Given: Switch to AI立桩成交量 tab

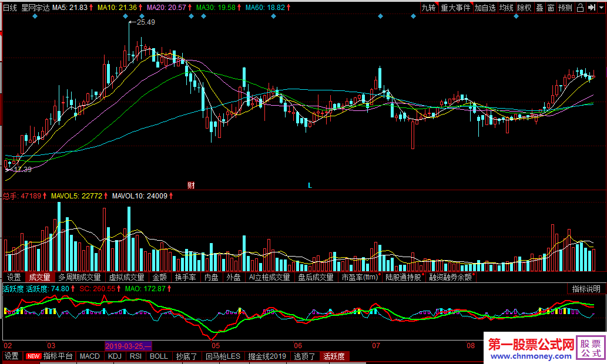Looking at the screenshot, I should [x=270, y=277].
